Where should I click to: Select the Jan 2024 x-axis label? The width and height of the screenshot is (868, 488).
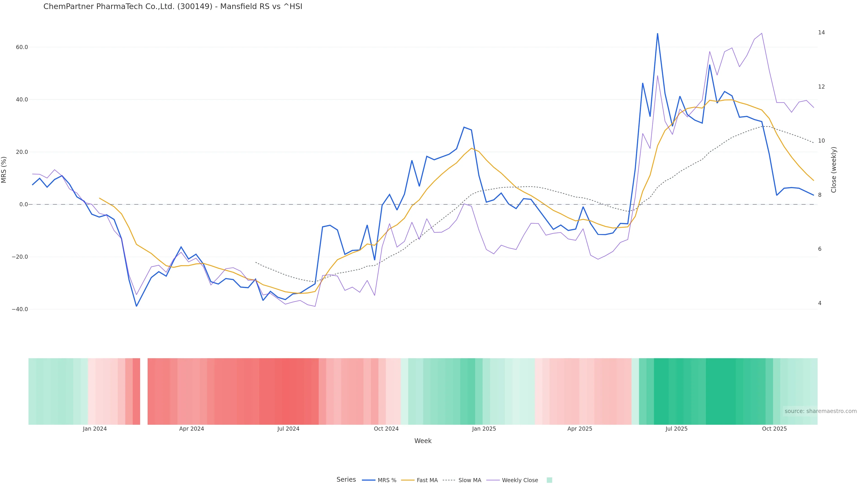click(95, 429)
